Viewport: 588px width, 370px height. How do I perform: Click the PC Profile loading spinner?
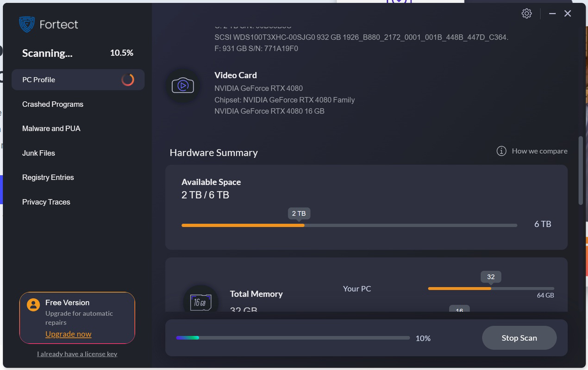point(128,80)
